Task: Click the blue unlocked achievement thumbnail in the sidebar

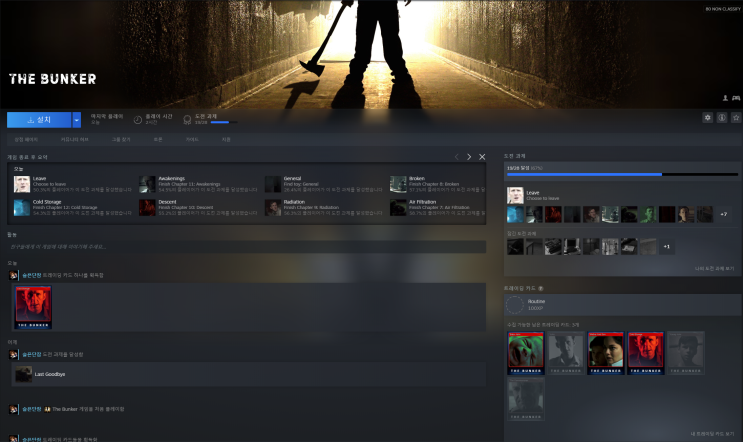Action: click(x=515, y=214)
